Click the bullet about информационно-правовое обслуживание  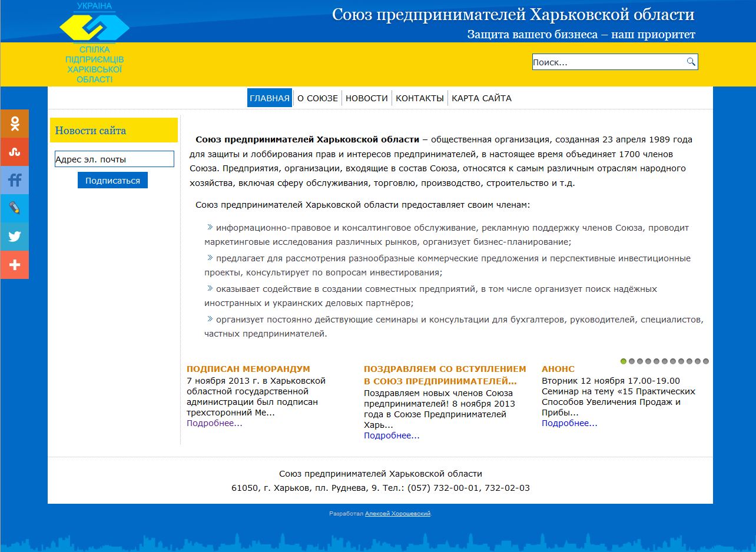(x=447, y=235)
